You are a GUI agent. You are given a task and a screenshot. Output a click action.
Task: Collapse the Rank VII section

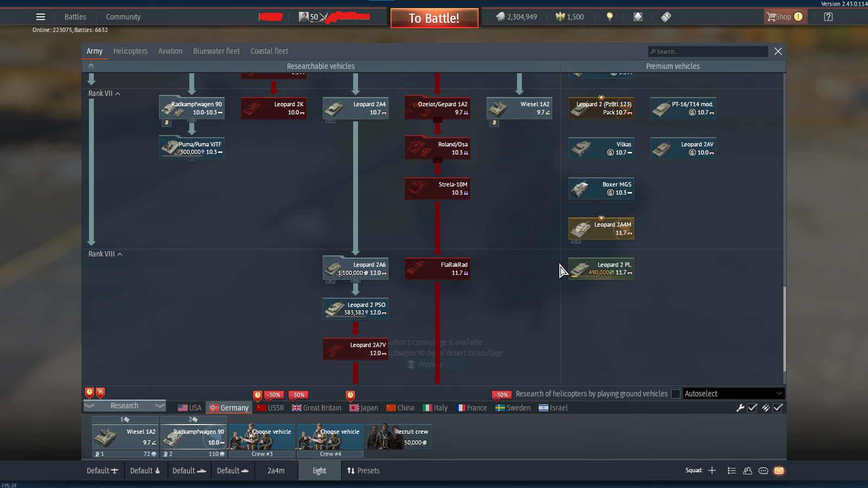pos(118,94)
